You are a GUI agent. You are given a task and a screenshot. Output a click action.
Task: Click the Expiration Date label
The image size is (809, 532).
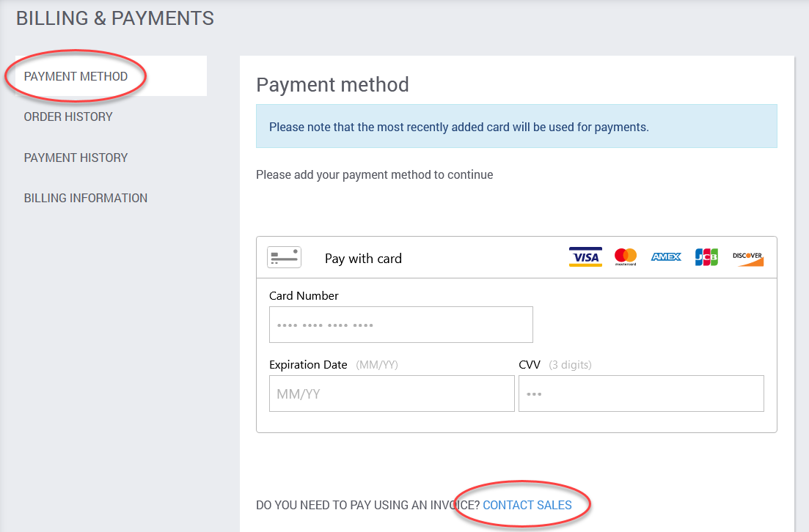tap(308, 365)
